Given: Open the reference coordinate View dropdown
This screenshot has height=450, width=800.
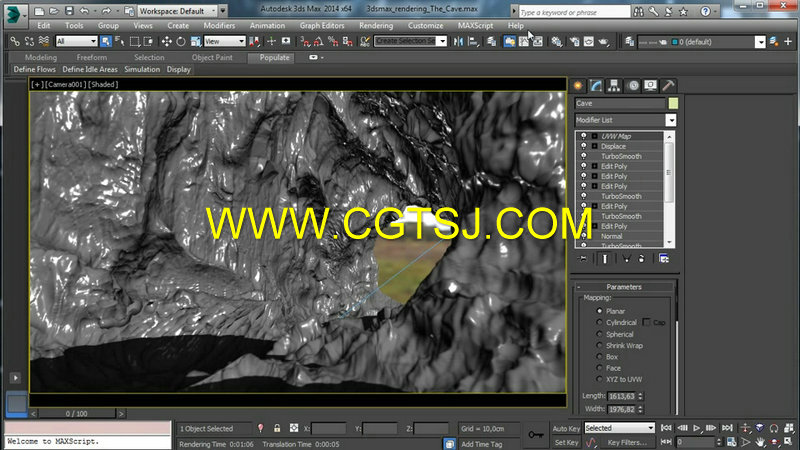Looking at the screenshot, I should point(224,41).
